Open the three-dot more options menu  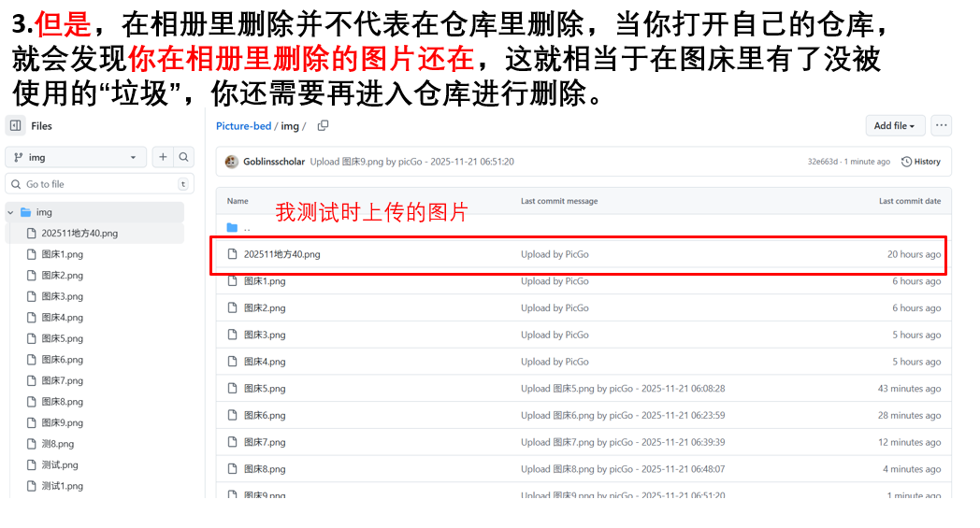(x=942, y=125)
